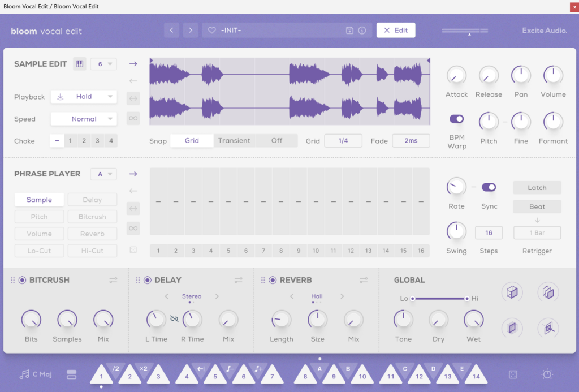Image resolution: width=579 pixels, height=392 pixels.
Task: Click the right arrow icon in Sample Edit
Action: [133, 64]
